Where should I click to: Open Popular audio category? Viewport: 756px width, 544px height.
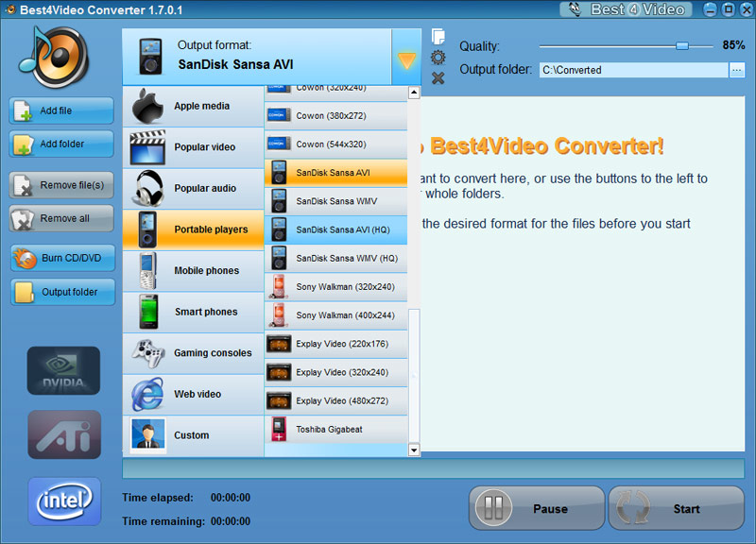[x=193, y=188]
